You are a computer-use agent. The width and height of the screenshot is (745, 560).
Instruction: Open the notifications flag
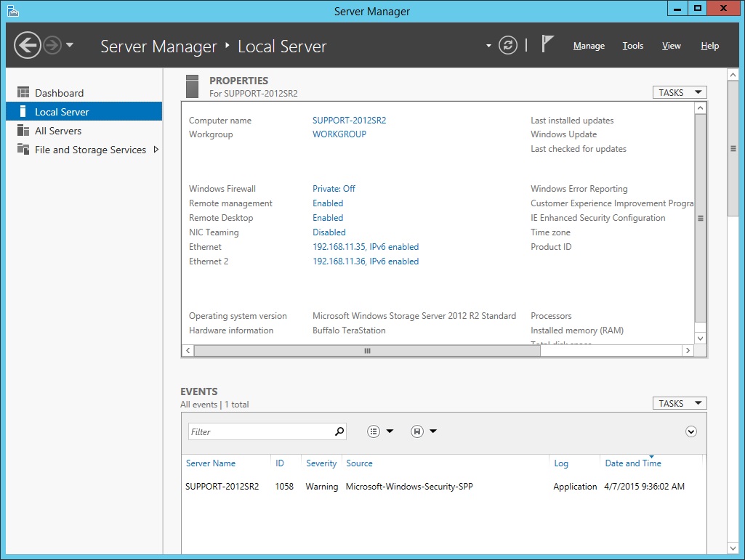(547, 44)
